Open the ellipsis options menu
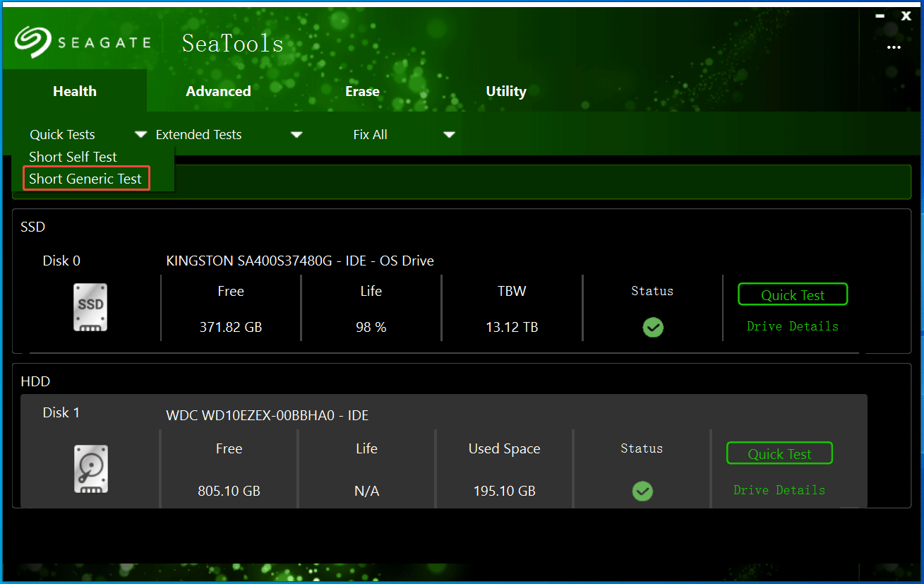The image size is (924, 584). tap(894, 47)
